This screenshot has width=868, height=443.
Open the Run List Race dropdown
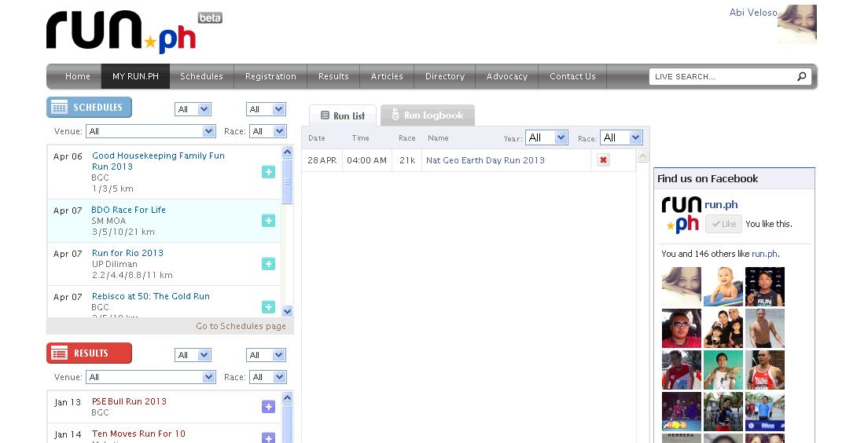621,137
